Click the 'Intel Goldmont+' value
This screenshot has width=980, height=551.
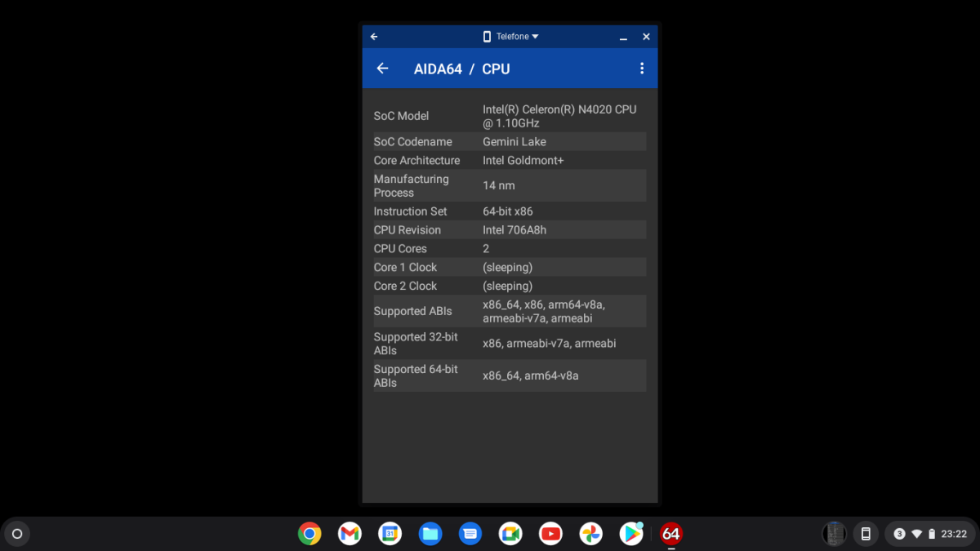pos(523,160)
